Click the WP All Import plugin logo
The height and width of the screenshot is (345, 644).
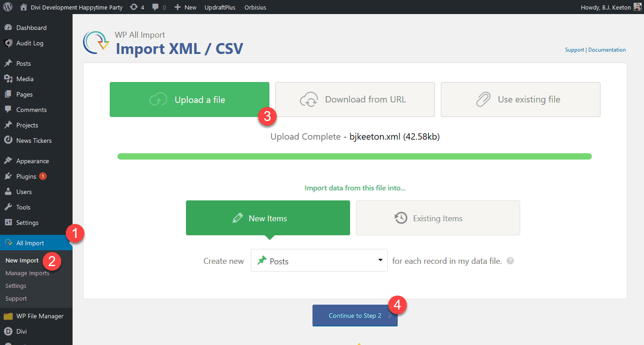click(x=96, y=43)
